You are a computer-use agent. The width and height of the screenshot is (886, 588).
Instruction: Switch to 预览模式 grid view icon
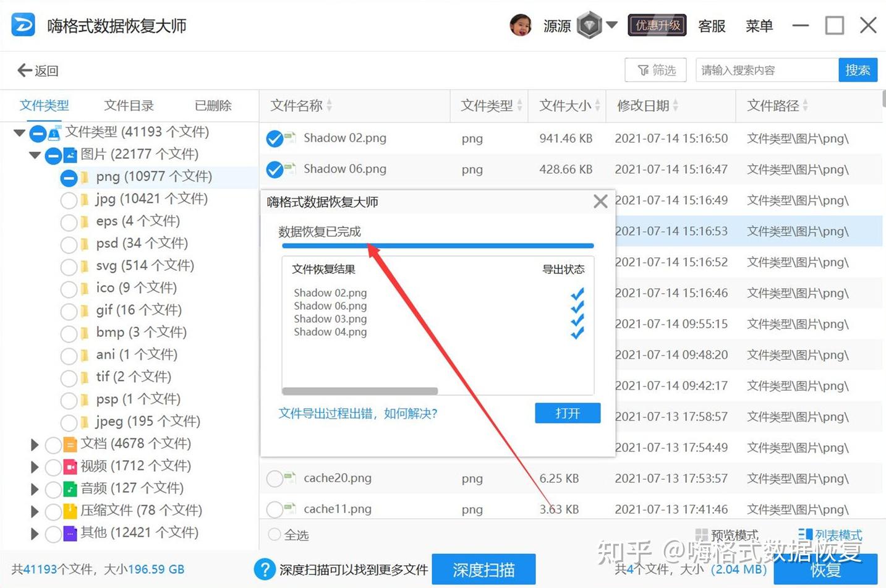tap(702, 533)
